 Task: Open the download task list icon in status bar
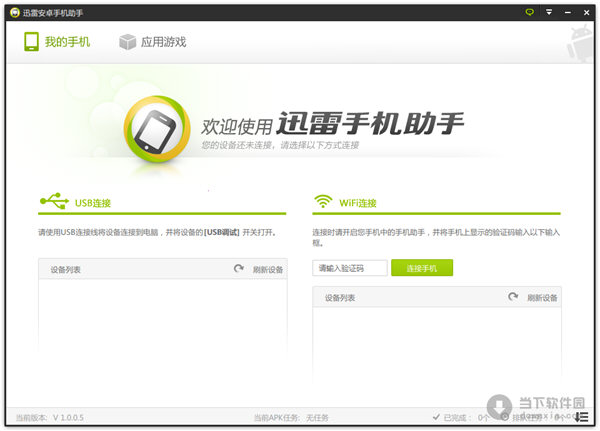point(581,417)
